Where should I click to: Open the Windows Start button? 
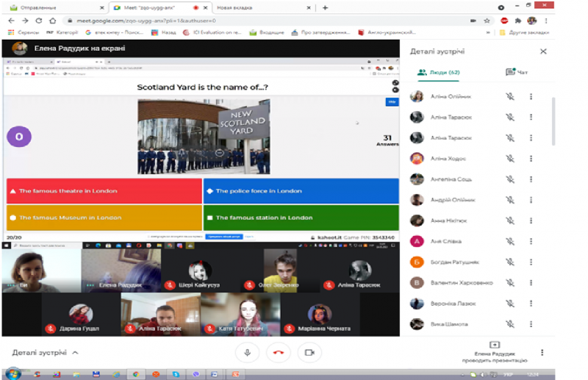tap(13, 374)
